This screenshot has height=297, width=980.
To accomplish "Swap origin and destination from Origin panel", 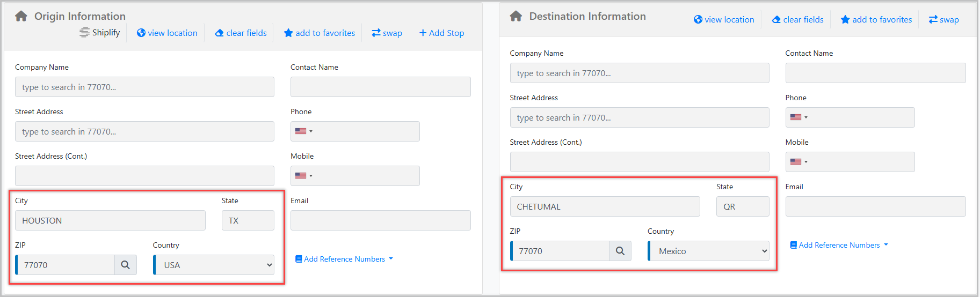I will [x=387, y=33].
